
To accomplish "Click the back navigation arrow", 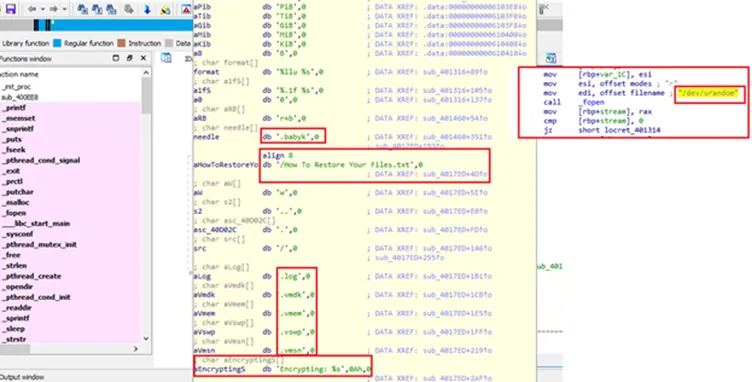I will tap(32, 9).
